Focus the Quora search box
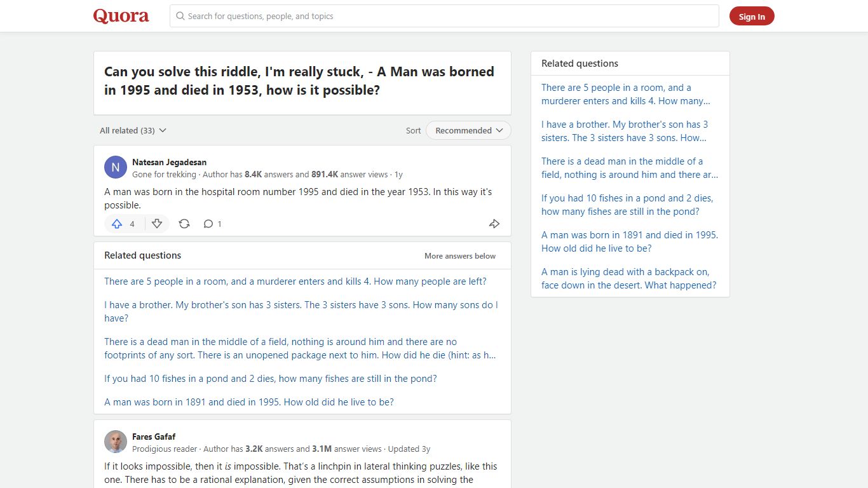The height and width of the screenshot is (488, 868). [444, 16]
